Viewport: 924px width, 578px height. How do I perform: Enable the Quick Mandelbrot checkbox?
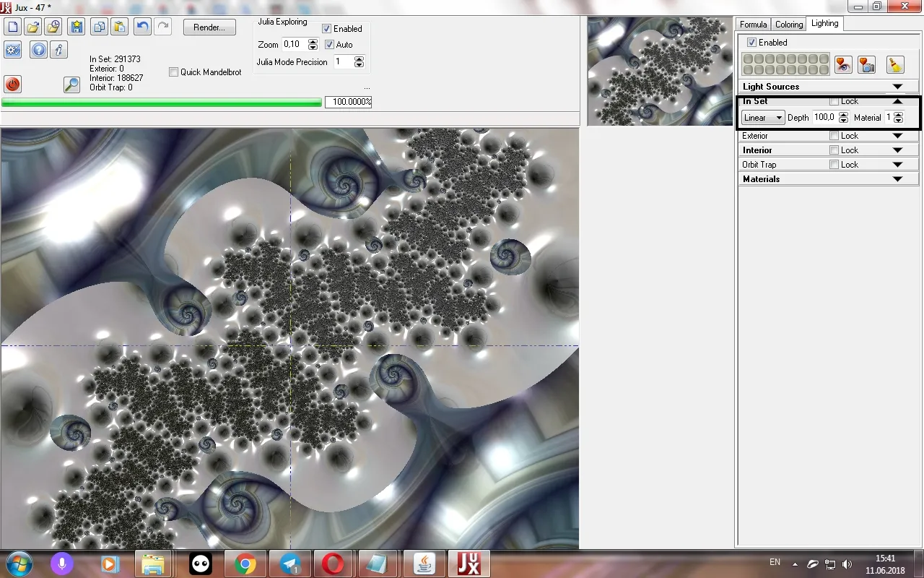(173, 72)
